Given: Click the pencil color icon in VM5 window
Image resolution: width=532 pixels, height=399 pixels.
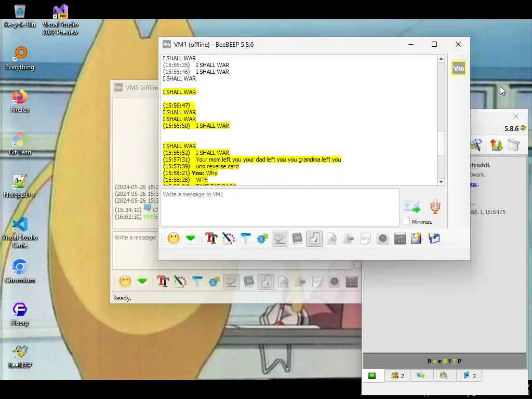Looking at the screenshot, I should pos(180,281).
